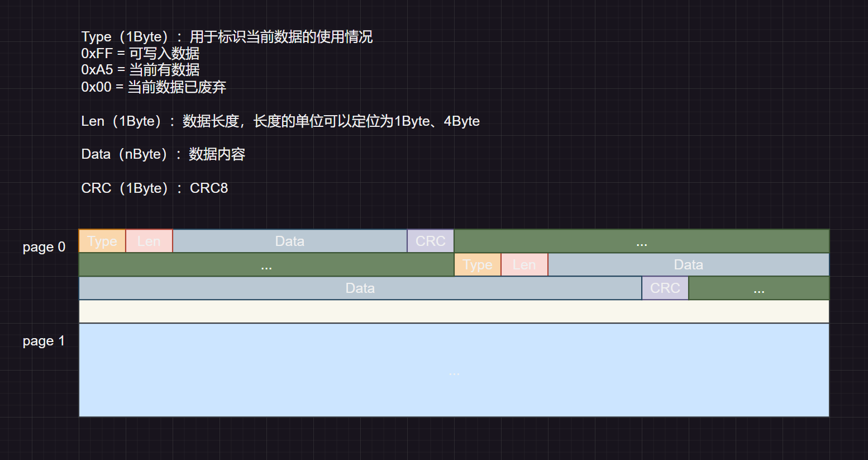Click the small green ellipsis block in third row
The image size is (868, 460).
(759, 288)
